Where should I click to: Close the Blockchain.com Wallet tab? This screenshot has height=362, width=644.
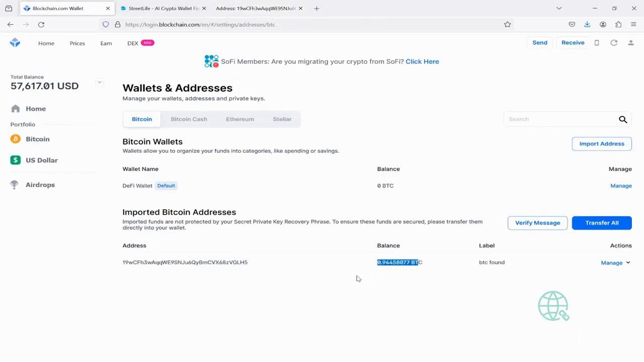tap(108, 9)
